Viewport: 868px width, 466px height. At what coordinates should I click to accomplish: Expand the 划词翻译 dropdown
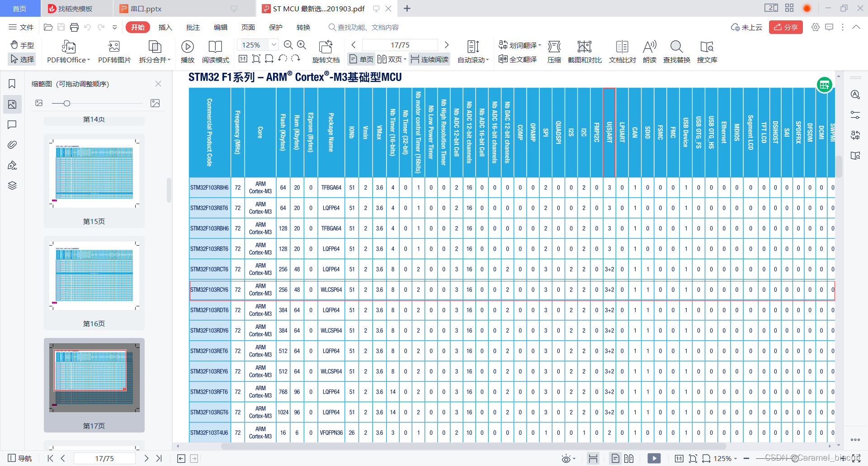[540, 45]
